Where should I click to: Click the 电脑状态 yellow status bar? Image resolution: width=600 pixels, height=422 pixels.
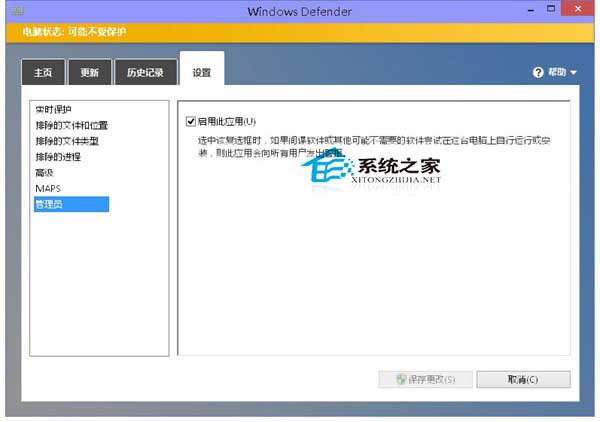click(300, 32)
